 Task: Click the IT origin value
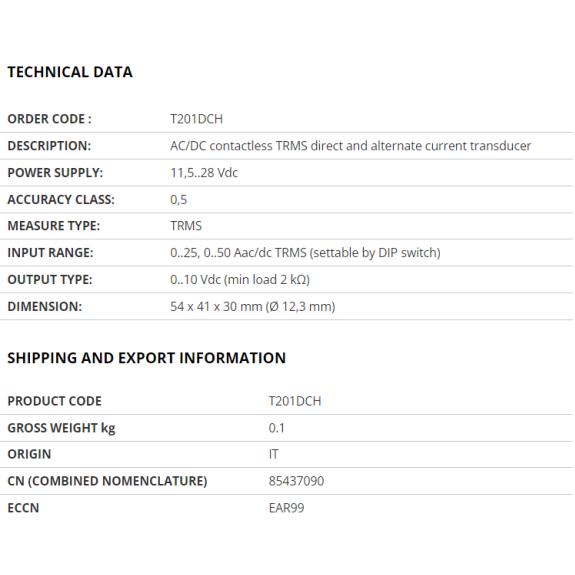[x=274, y=454]
